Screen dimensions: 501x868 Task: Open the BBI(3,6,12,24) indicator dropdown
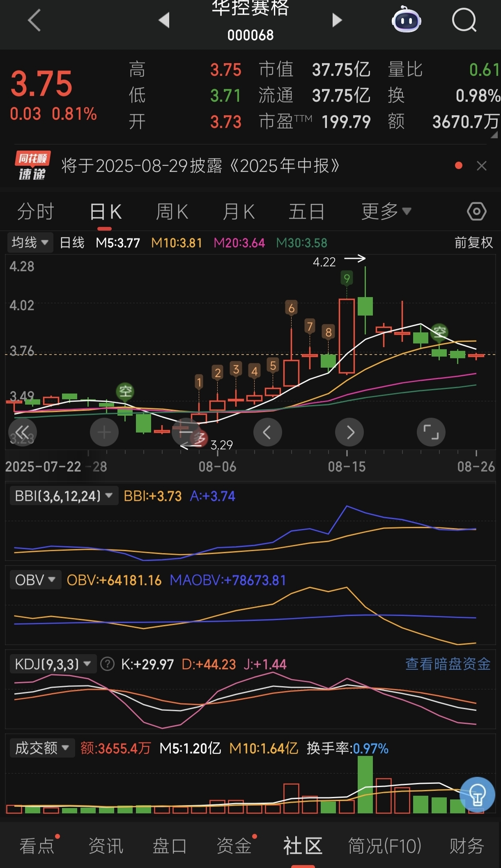tap(64, 496)
